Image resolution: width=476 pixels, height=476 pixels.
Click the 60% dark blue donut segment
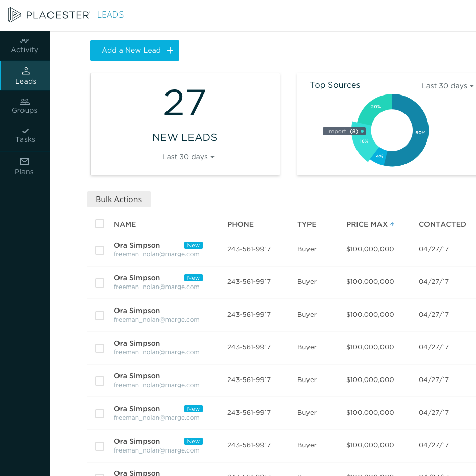(420, 133)
